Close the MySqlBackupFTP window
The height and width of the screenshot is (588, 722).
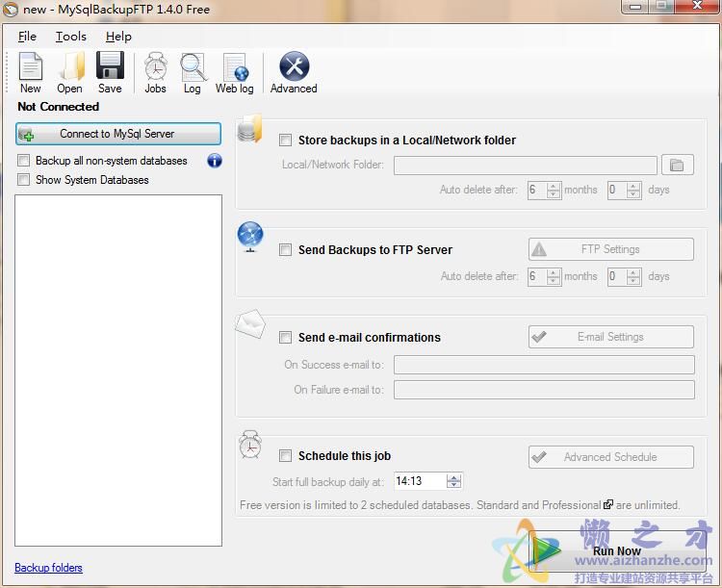pyautogui.click(x=697, y=6)
